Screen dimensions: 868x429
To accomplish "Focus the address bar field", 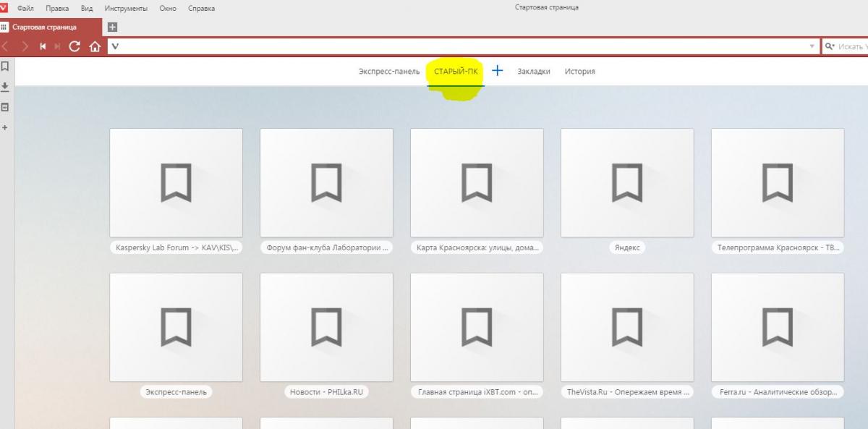I will point(463,46).
